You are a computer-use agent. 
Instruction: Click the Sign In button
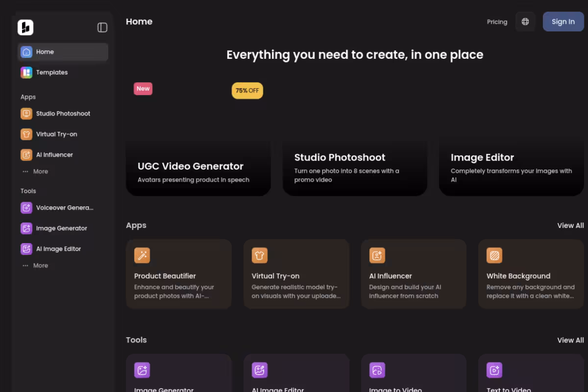[x=563, y=22]
